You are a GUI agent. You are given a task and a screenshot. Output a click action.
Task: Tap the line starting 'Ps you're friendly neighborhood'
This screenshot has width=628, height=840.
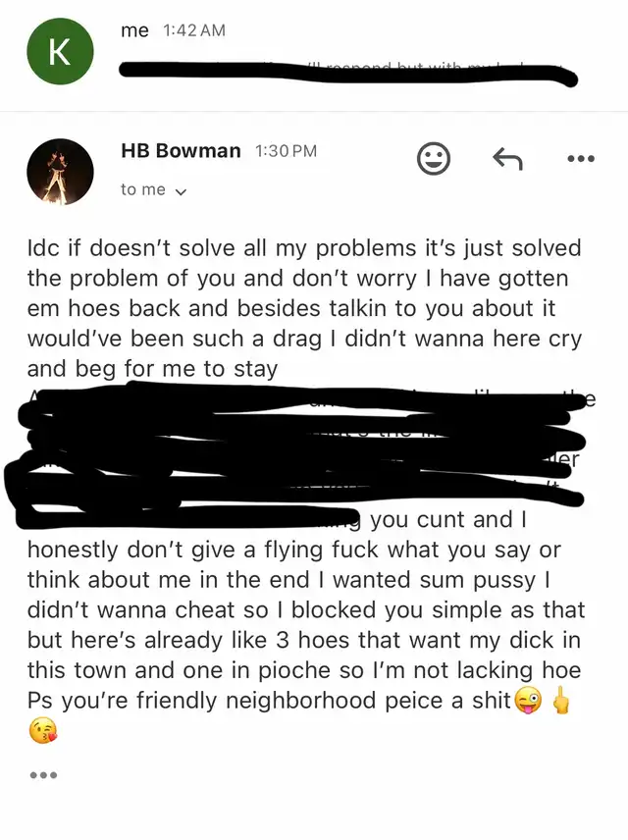click(269, 701)
